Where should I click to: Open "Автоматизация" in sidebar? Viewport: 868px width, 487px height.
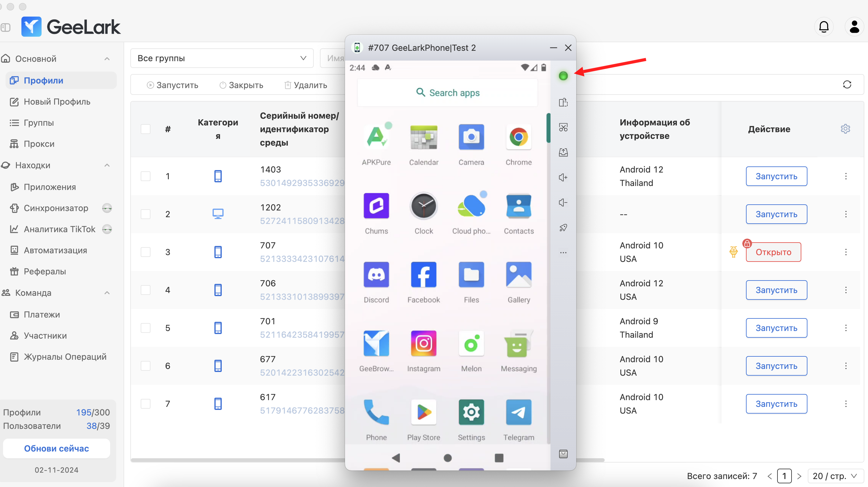55,251
